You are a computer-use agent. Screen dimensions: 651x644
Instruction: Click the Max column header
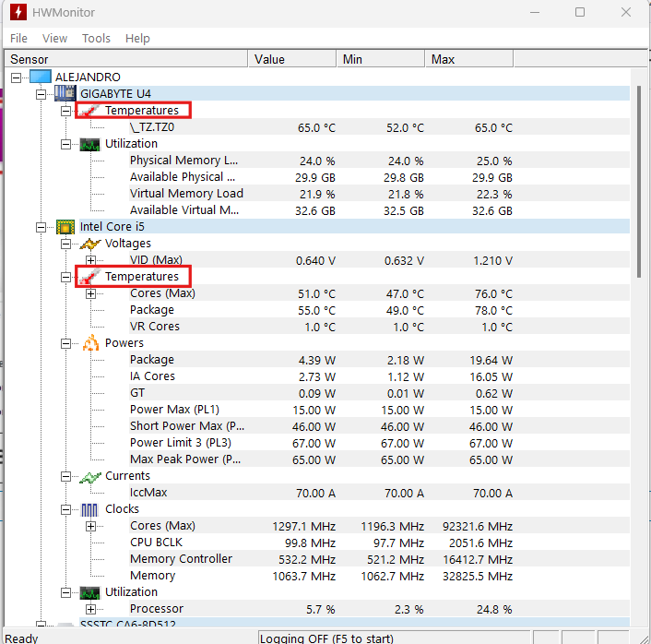pos(469,59)
